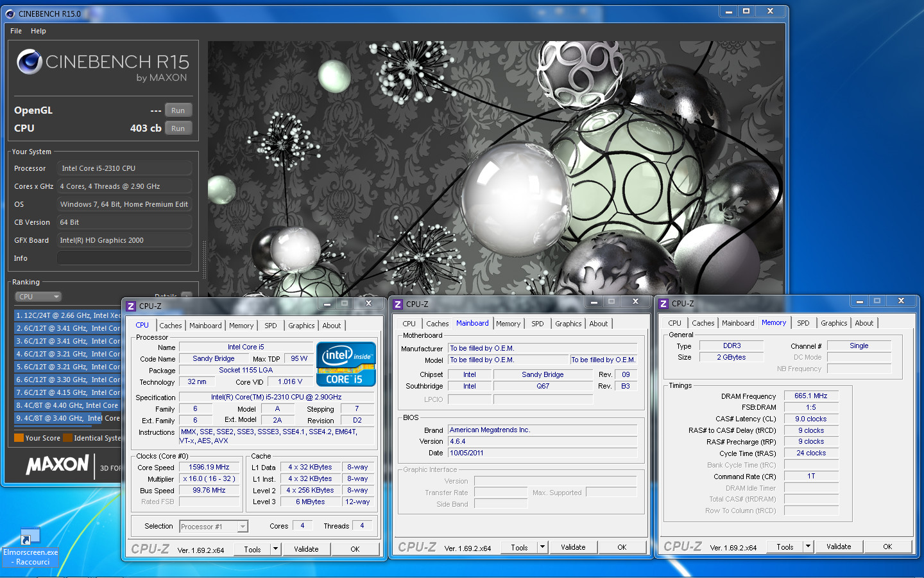924x578 pixels.
Task: Run the OpenGL benchmark
Action: click(178, 110)
